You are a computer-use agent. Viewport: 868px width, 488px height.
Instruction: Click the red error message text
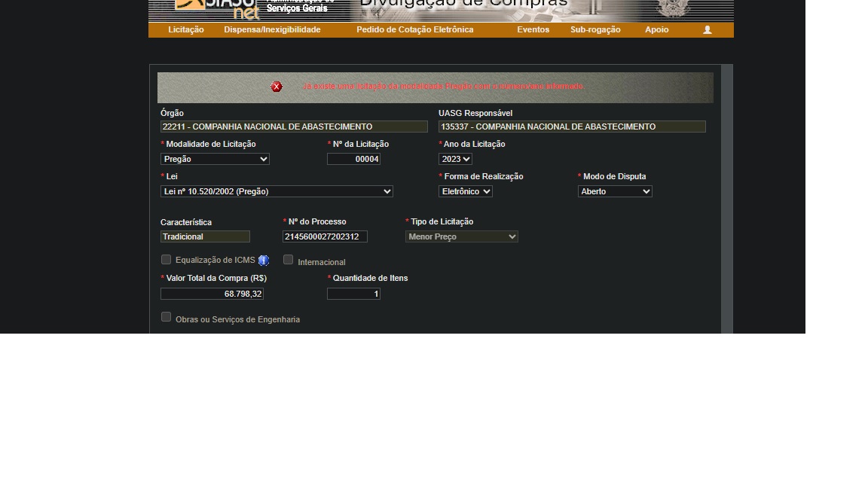point(443,87)
